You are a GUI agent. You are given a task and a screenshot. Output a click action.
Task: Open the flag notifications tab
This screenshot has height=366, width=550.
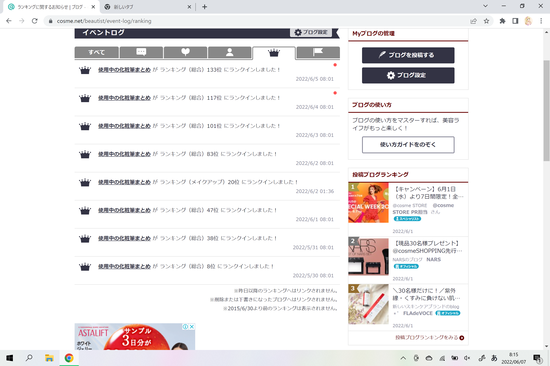pyautogui.click(x=318, y=52)
